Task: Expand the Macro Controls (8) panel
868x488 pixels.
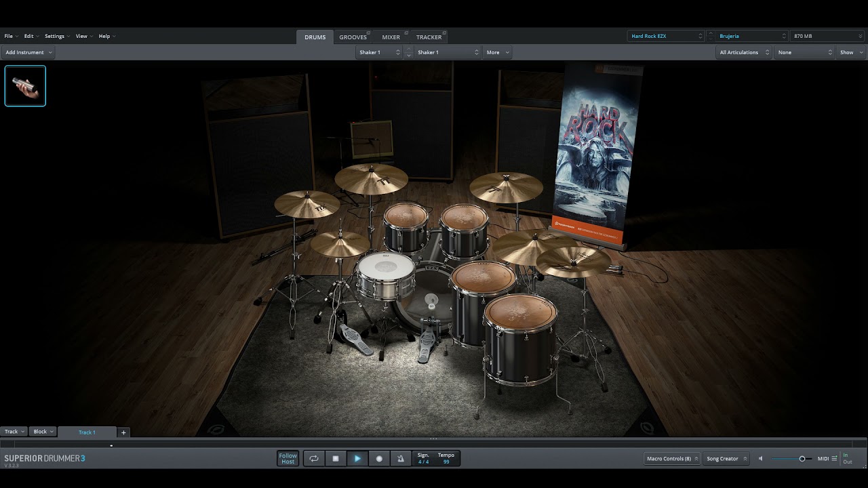Action: coord(672,459)
